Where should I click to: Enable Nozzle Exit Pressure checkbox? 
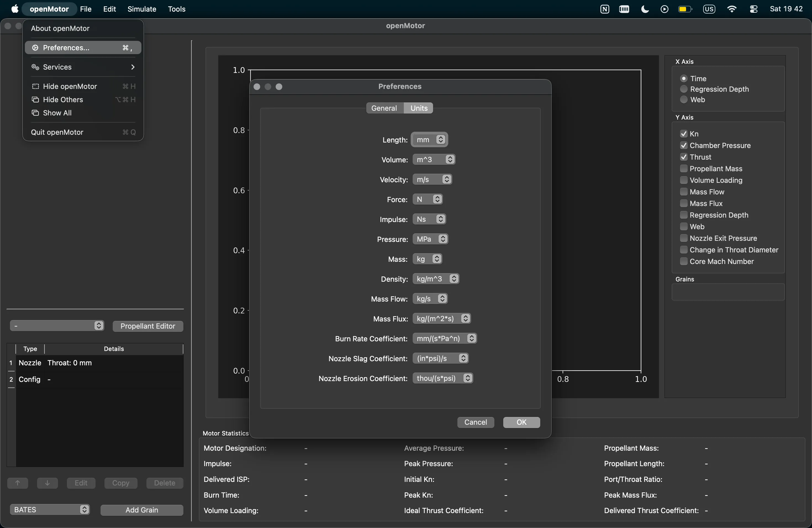tap(684, 238)
